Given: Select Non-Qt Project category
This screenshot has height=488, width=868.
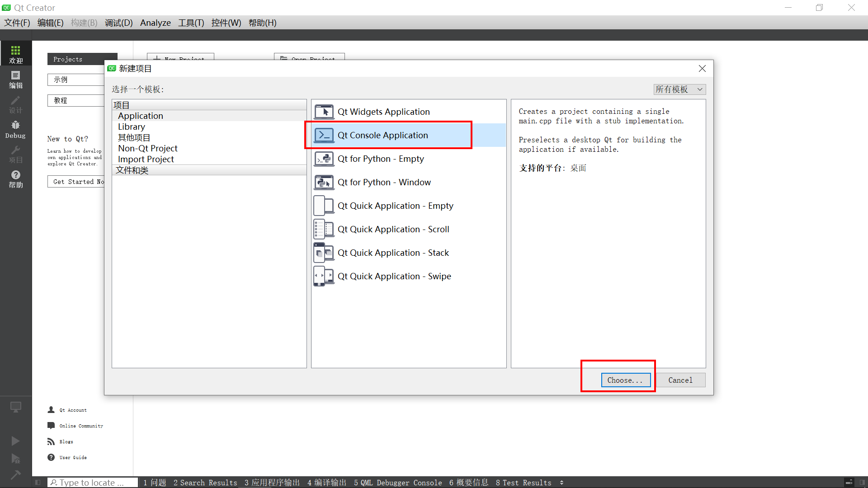Looking at the screenshot, I should pos(148,149).
